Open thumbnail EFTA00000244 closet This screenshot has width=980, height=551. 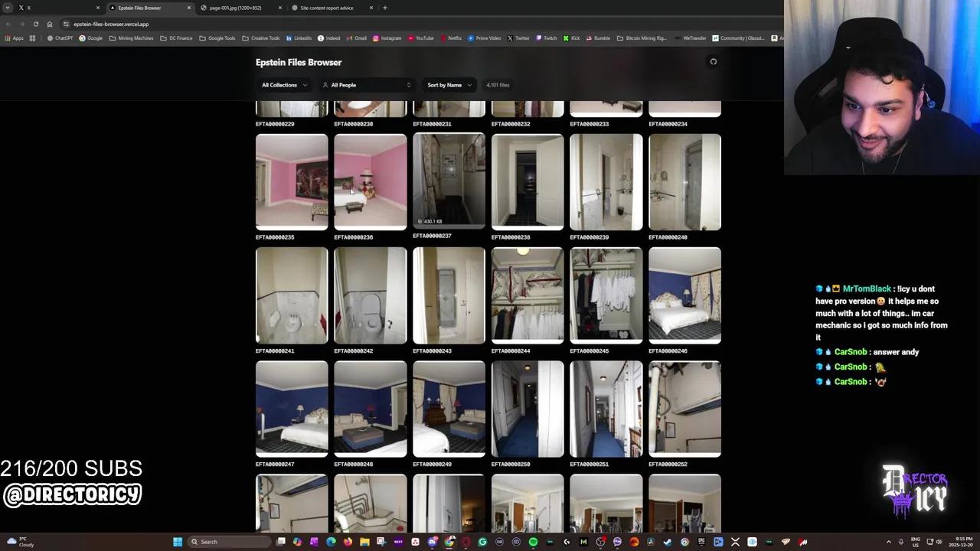pos(528,295)
